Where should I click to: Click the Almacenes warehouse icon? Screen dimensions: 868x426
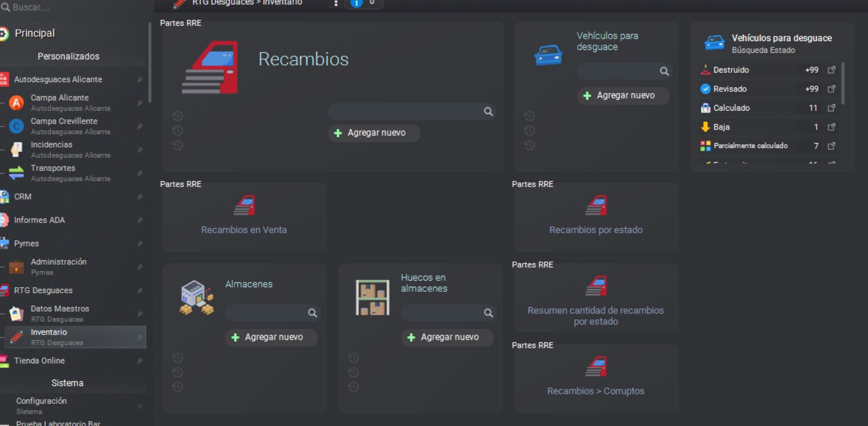coord(196,298)
